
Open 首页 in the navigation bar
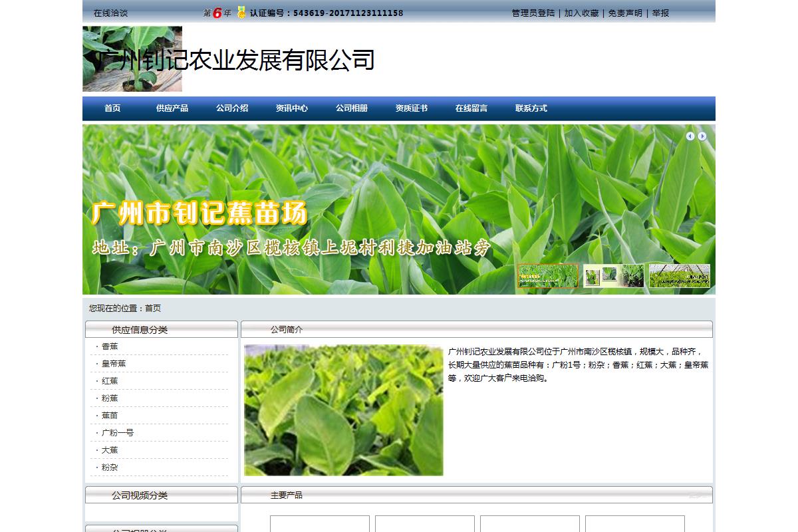coord(112,108)
